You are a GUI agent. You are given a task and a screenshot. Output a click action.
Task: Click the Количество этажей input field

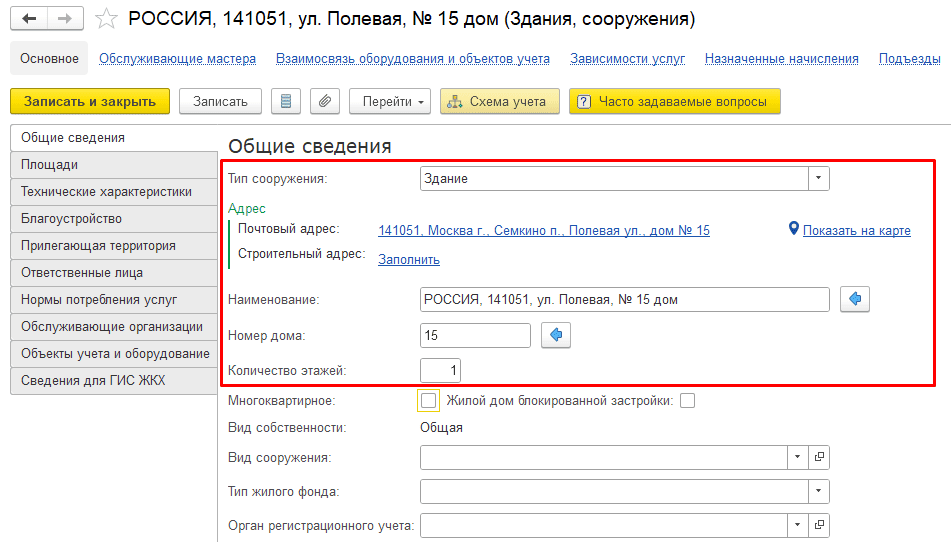click(441, 371)
